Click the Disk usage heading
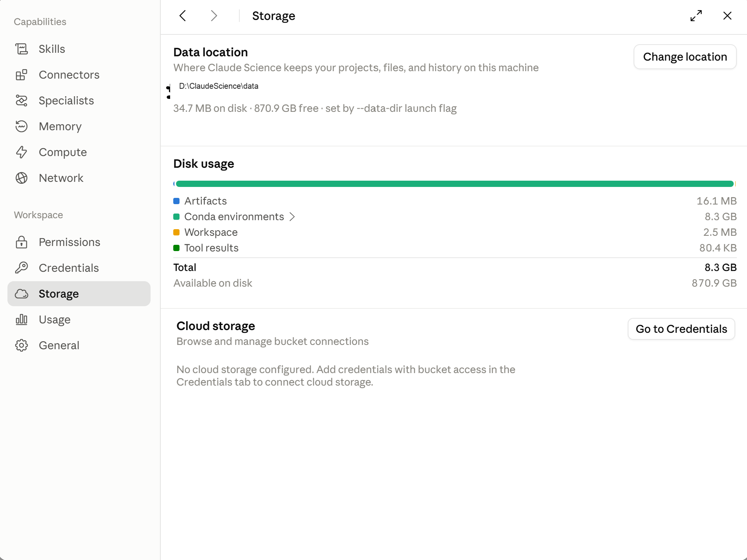Screen dimensions: 747x560 click(204, 164)
